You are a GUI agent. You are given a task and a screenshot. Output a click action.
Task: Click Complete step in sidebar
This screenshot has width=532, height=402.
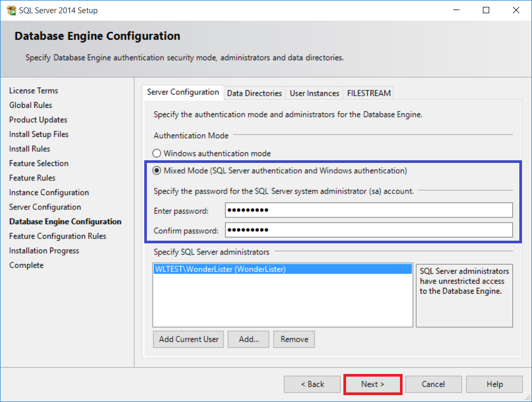click(x=26, y=266)
